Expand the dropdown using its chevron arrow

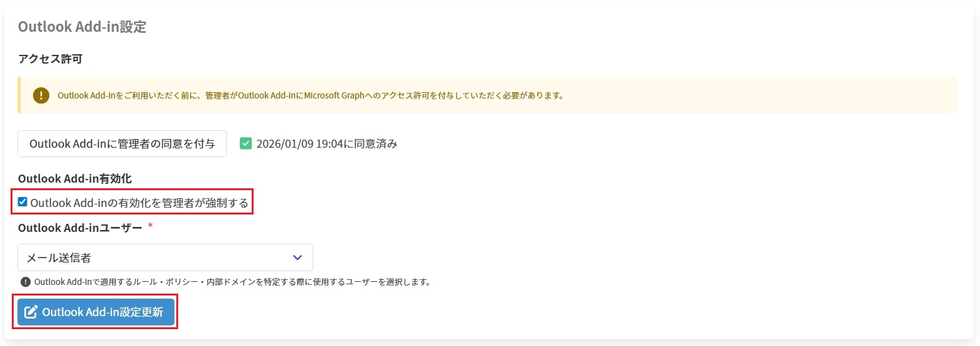[297, 257]
